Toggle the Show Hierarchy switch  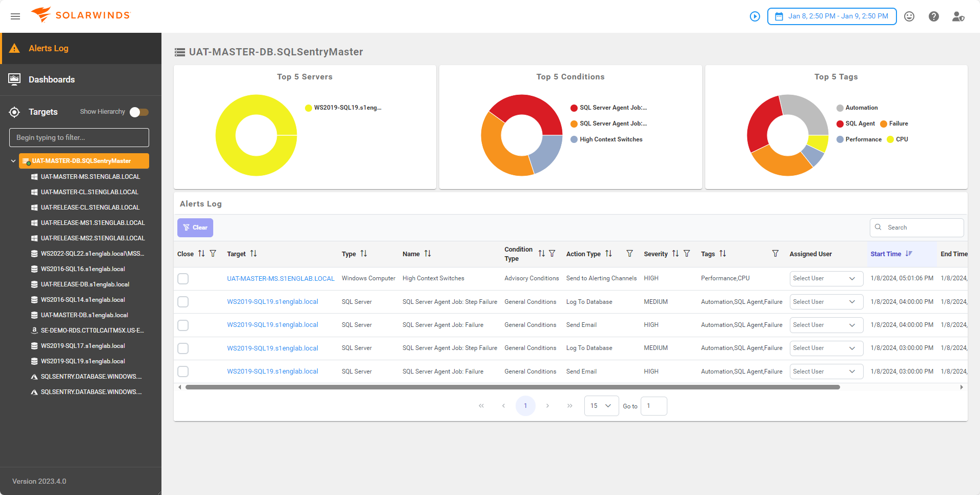[139, 112]
